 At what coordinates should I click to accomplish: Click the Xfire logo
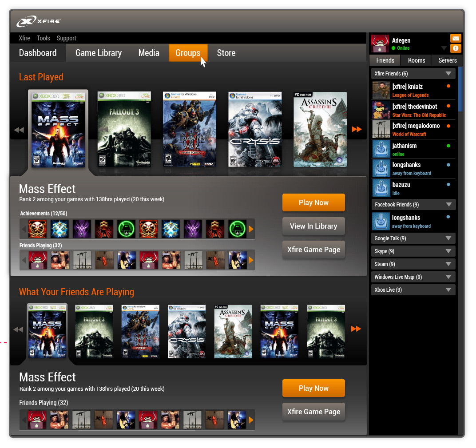[x=38, y=21]
